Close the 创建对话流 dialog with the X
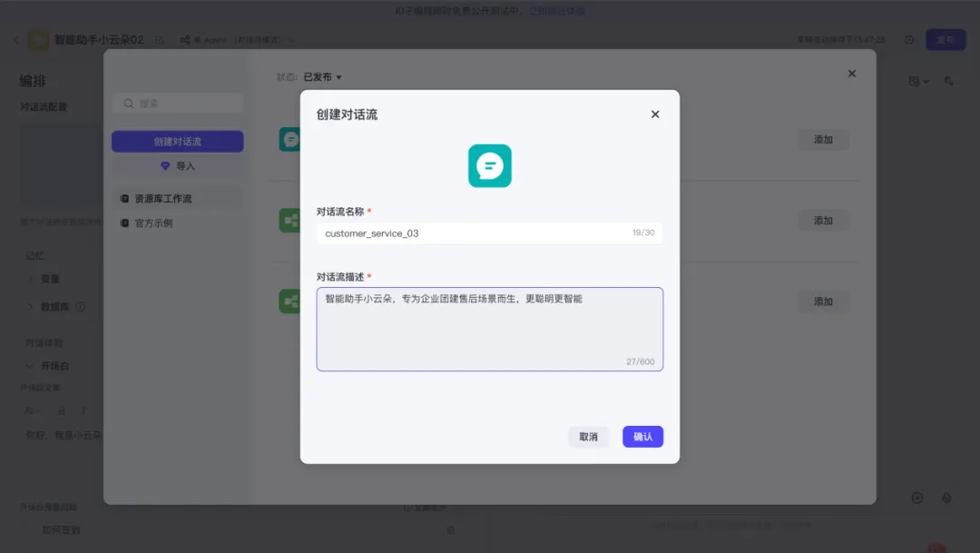Viewport: 980px width, 553px height. click(x=655, y=114)
